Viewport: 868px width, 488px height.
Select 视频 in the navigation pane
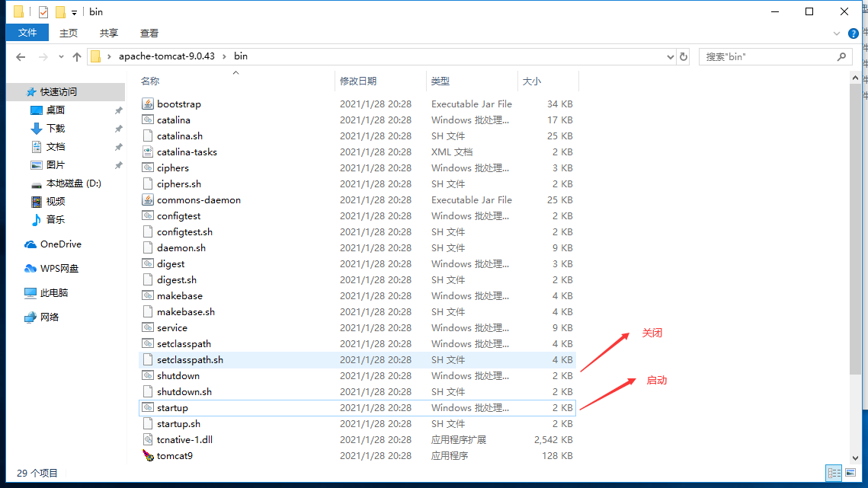coord(56,202)
